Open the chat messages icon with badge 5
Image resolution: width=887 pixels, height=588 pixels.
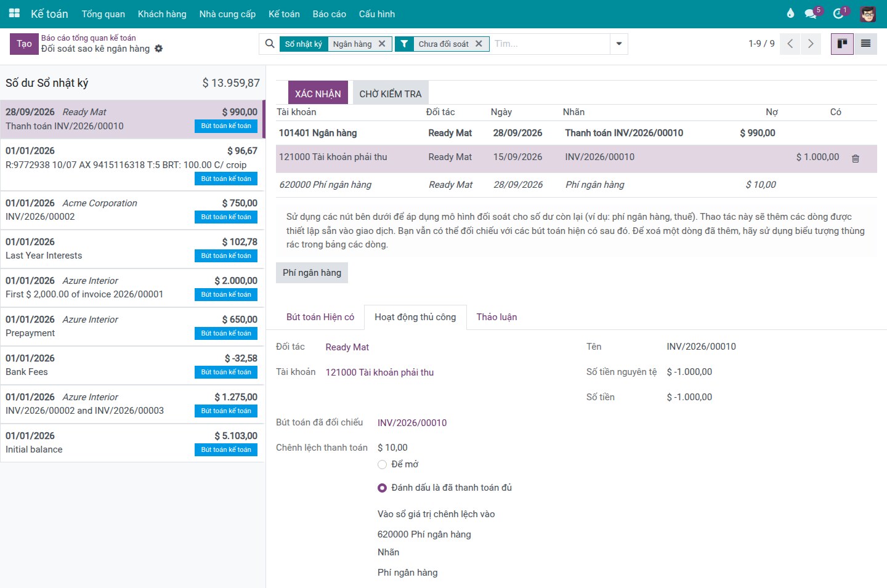(x=811, y=14)
